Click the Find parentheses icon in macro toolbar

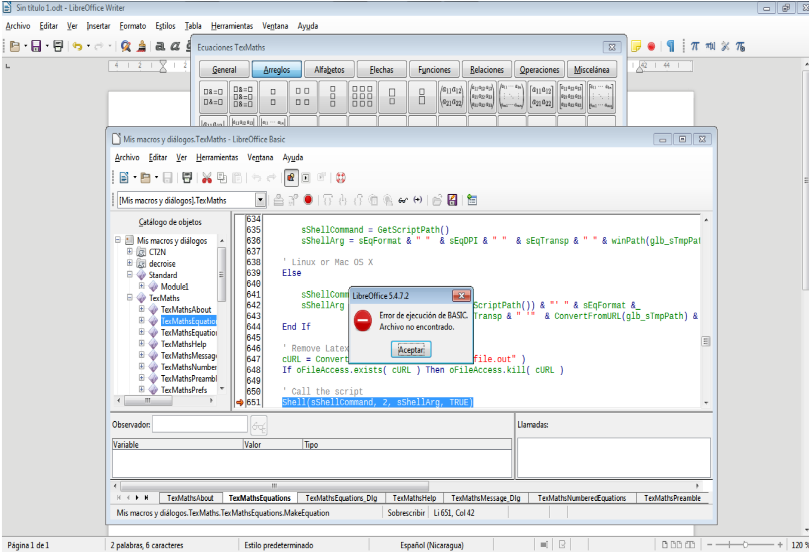[418, 200]
